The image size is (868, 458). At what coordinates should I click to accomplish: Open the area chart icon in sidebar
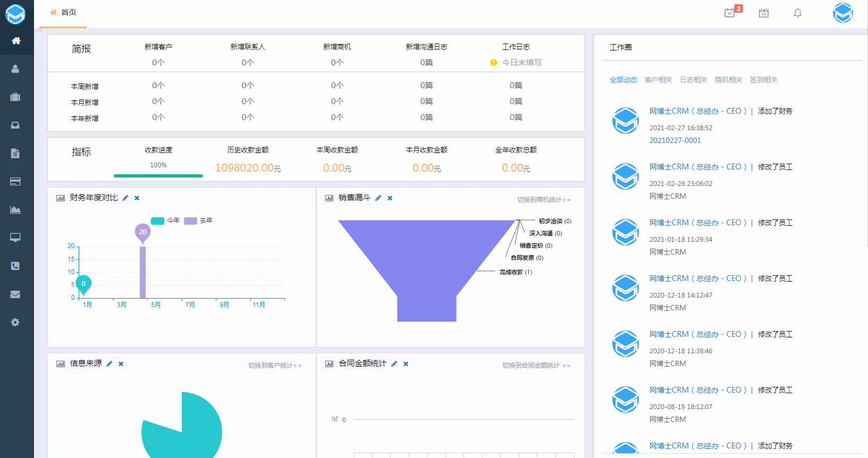15,210
